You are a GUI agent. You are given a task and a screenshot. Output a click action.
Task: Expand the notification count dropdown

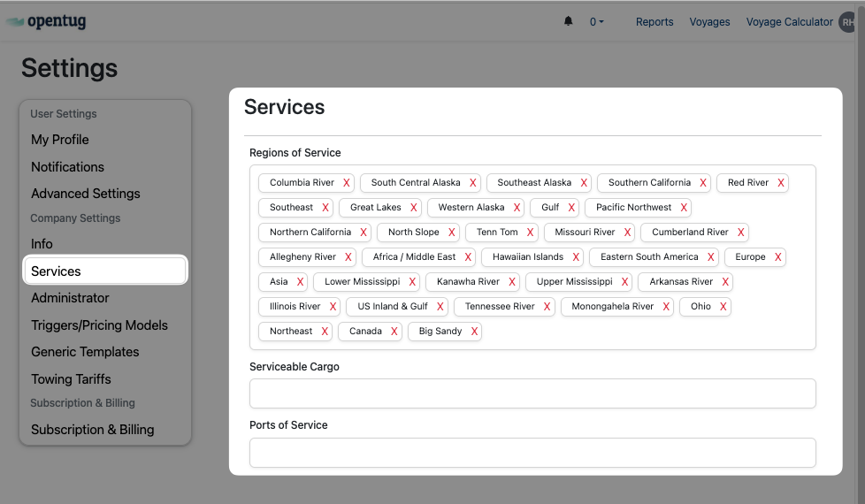(x=597, y=22)
